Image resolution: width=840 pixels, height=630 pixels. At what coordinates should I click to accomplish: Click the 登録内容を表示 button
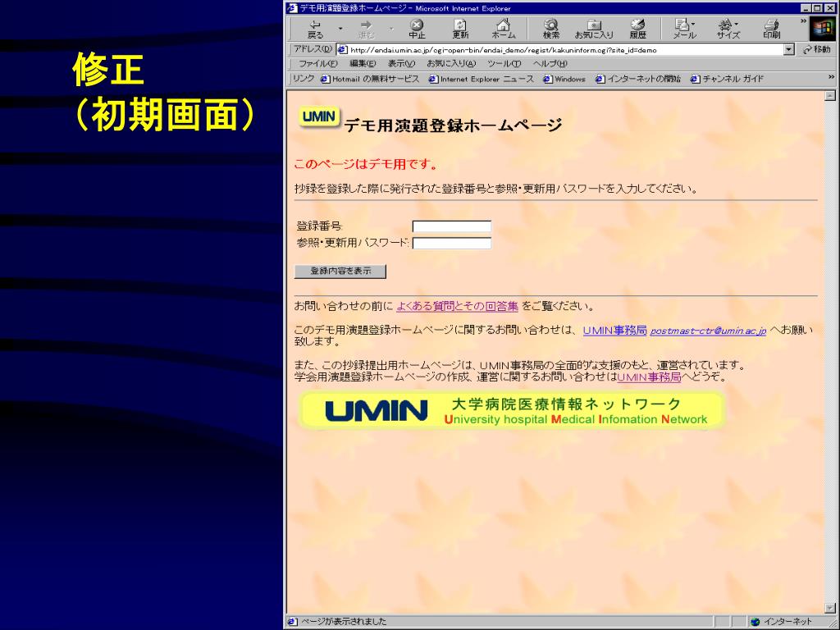[x=340, y=271]
